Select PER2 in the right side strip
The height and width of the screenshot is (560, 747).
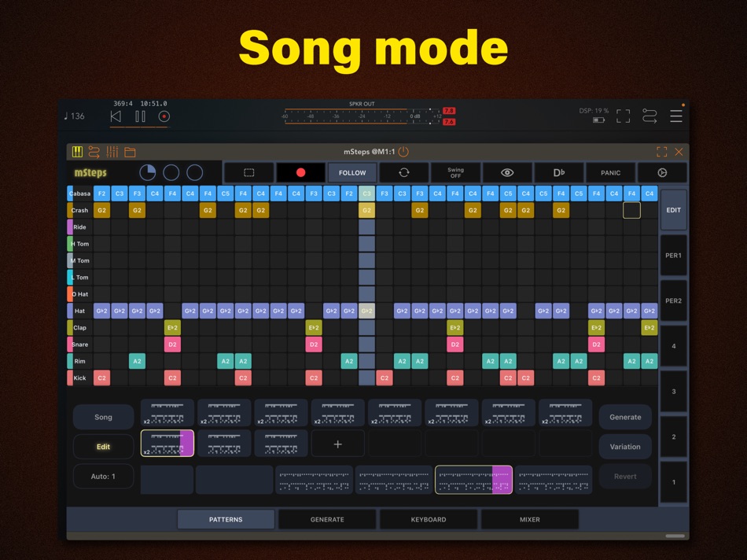tap(674, 300)
